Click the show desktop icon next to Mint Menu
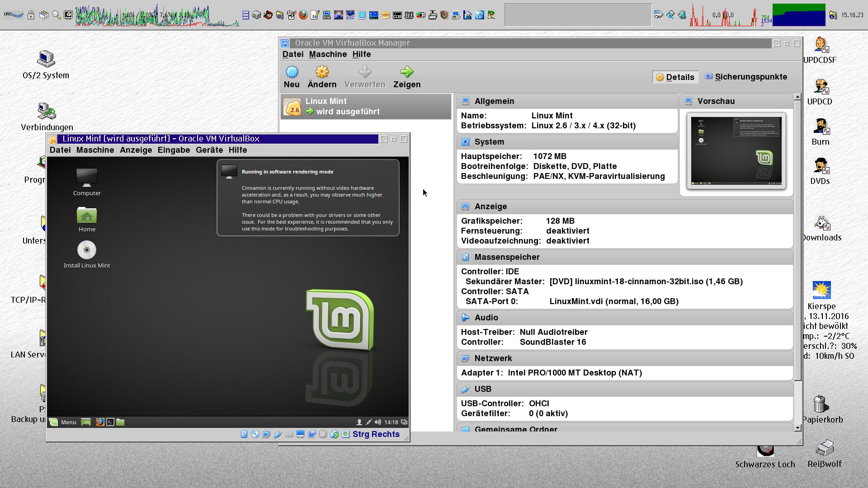The image size is (868, 488). tap(86, 422)
